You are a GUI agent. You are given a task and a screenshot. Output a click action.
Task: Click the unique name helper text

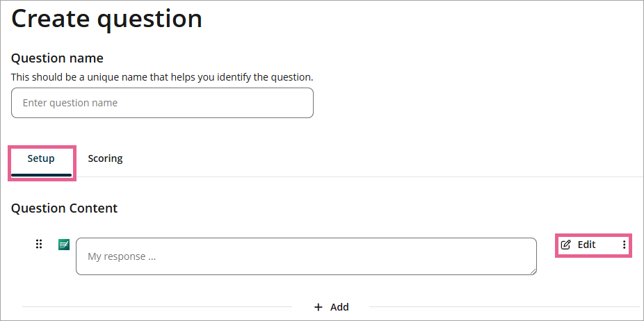[x=162, y=76]
